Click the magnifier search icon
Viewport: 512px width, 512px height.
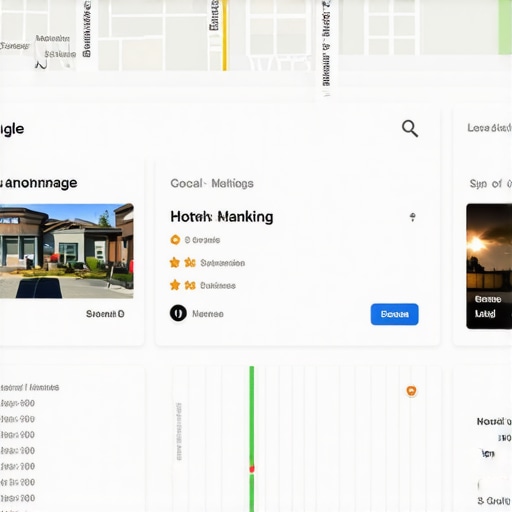coord(410,129)
